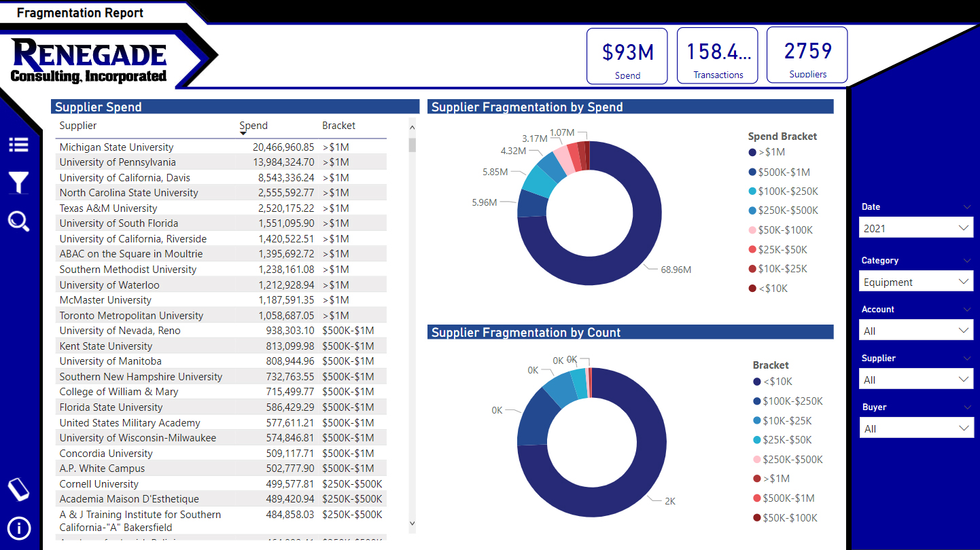
Task: Select the University of Manitoba row
Action: click(221, 361)
